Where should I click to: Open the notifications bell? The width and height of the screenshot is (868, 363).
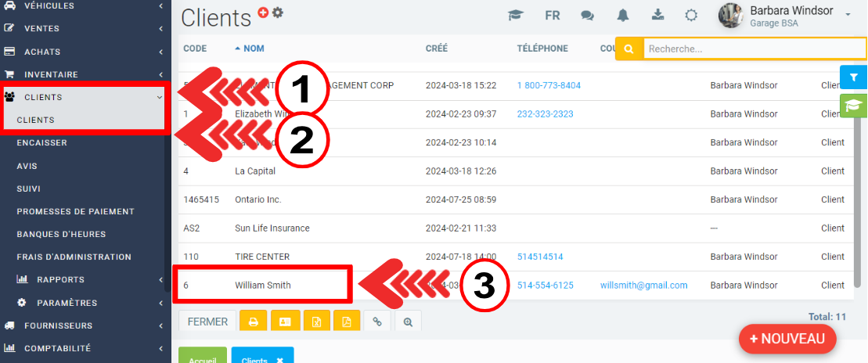click(623, 16)
